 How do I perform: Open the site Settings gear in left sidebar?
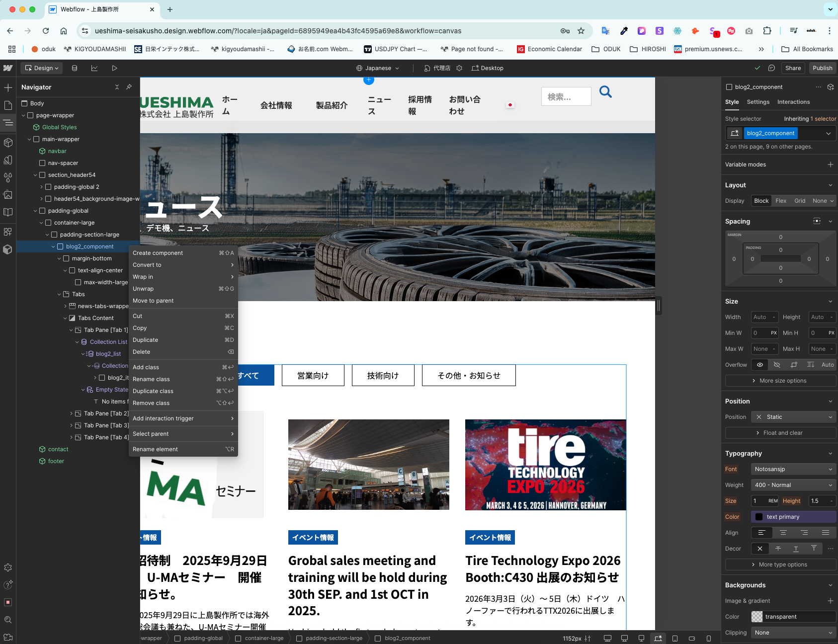(8, 567)
